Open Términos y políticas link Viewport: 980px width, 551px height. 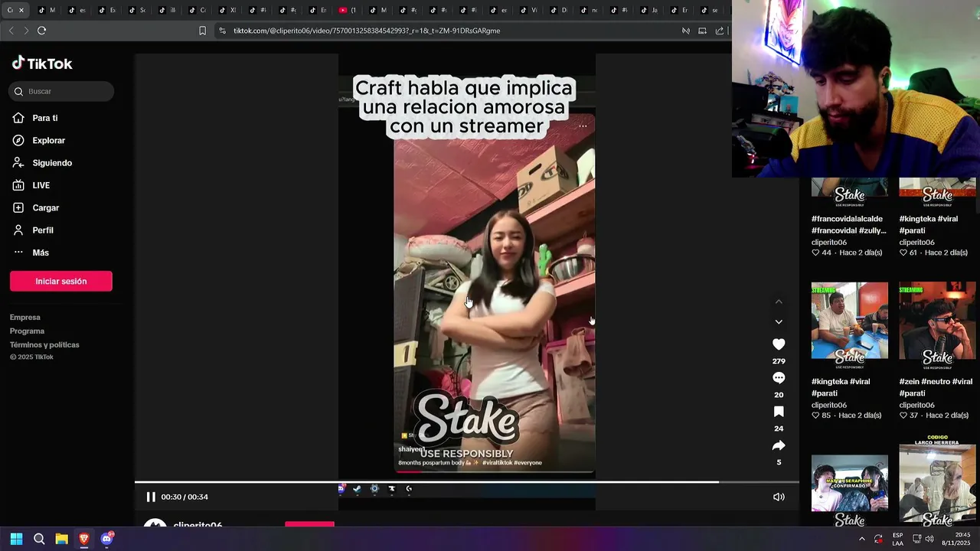[x=44, y=345]
